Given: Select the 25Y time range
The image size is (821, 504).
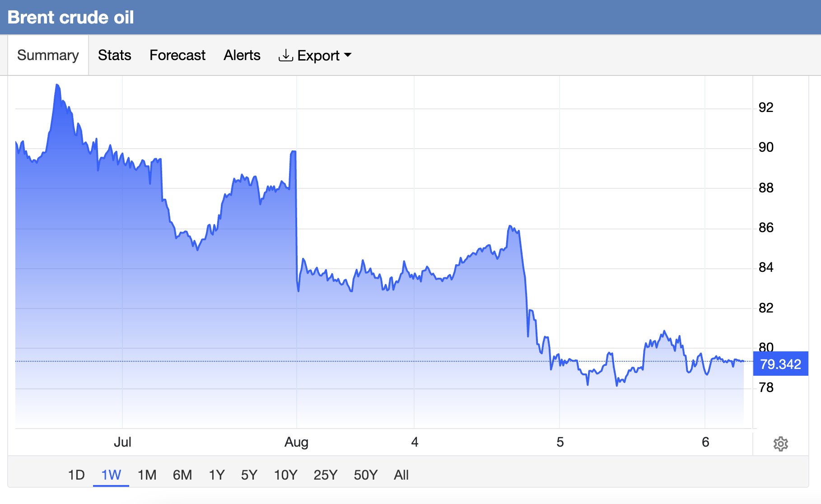Looking at the screenshot, I should 325,475.
